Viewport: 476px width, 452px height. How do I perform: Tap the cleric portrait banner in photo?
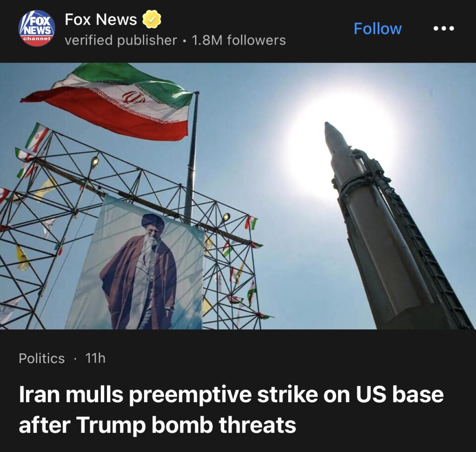[x=136, y=263]
